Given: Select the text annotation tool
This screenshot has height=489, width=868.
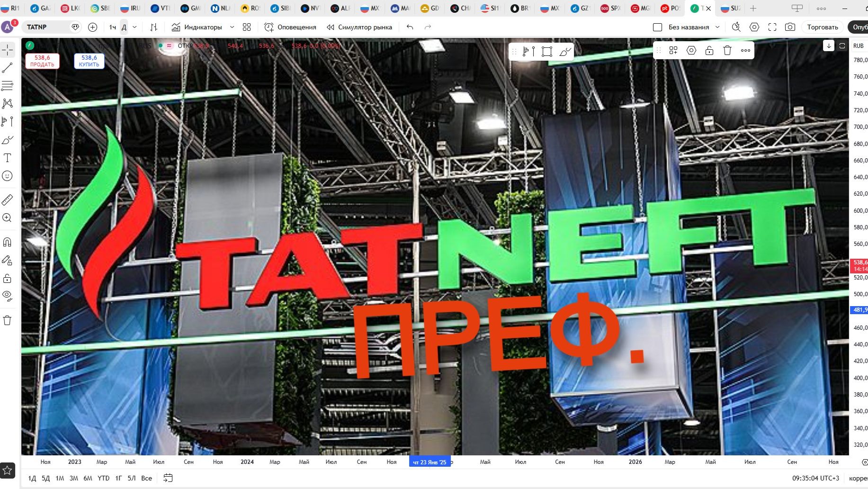Looking at the screenshot, I should tap(8, 158).
